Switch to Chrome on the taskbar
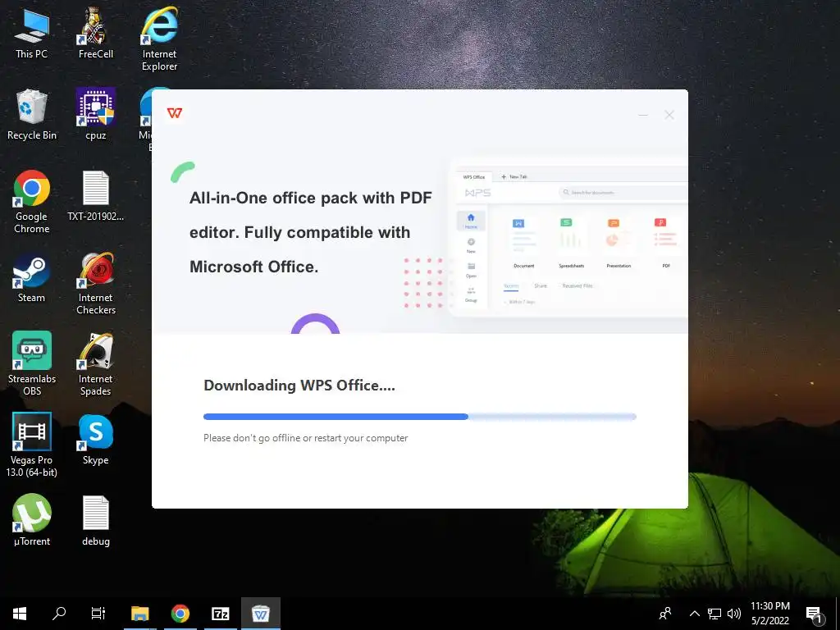 tap(180, 614)
